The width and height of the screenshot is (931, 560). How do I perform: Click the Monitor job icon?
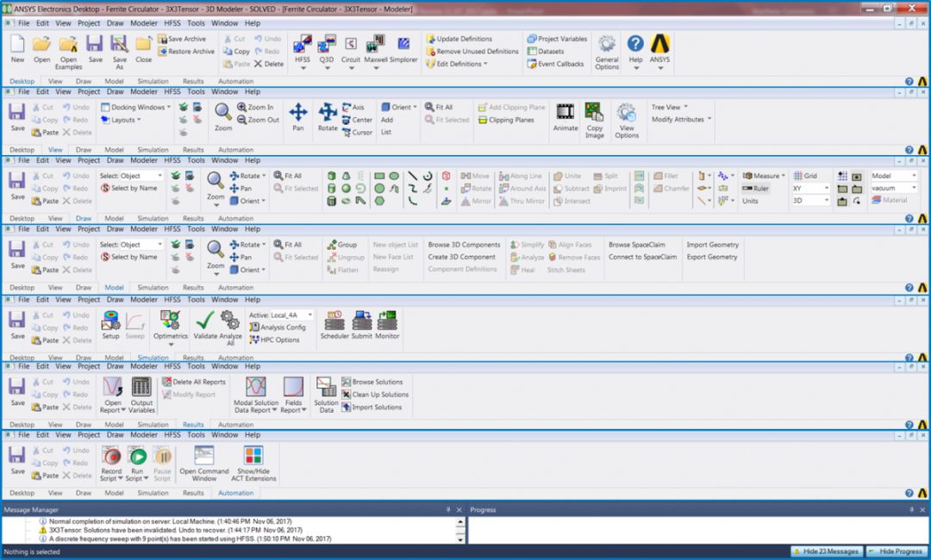387,320
